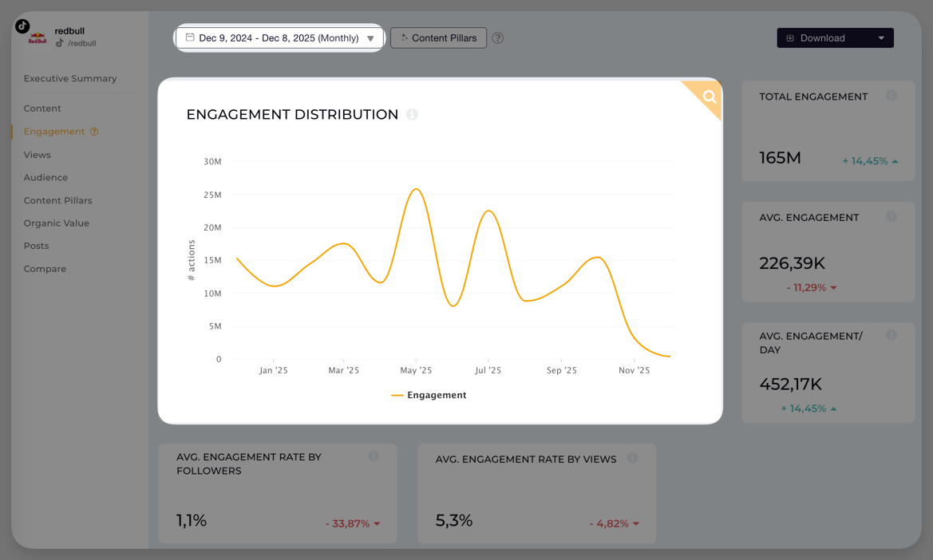Click info icon for Engagement Rate by Followers
The height and width of the screenshot is (560, 933).
(x=373, y=455)
